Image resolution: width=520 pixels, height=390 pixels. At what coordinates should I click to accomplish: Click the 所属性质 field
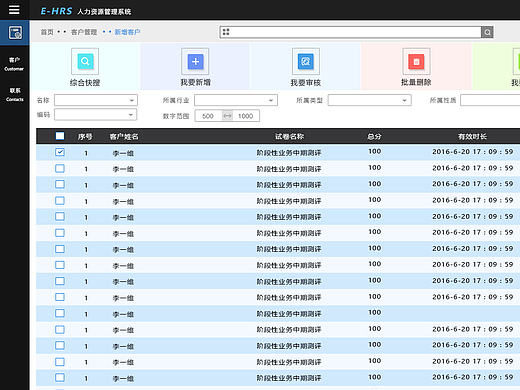[x=490, y=100]
